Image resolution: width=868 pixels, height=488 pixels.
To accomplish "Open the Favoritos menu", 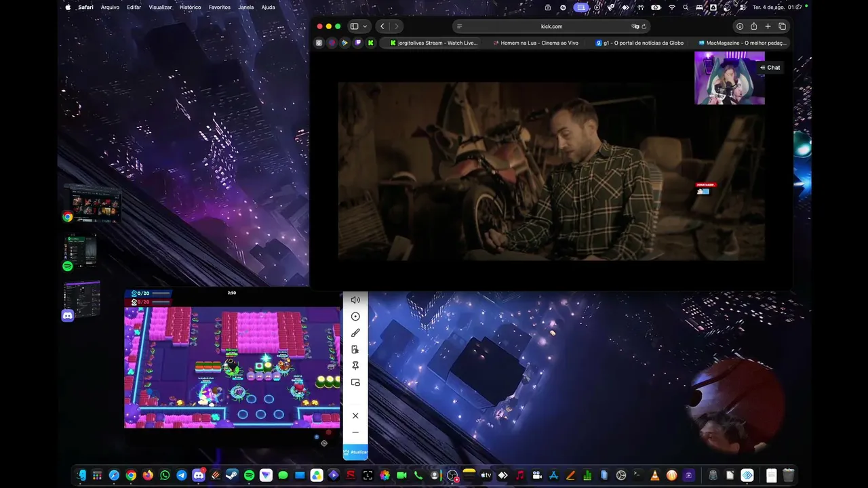I will 220,7.
